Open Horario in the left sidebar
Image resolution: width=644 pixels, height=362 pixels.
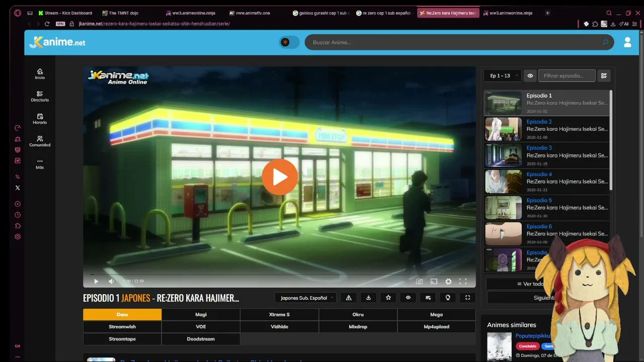(40, 119)
